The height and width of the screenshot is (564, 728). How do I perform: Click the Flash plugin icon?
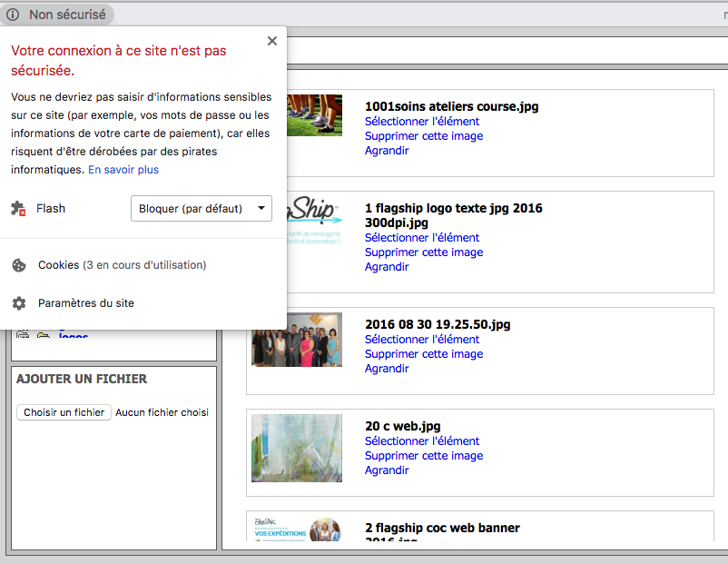click(18, 209)
